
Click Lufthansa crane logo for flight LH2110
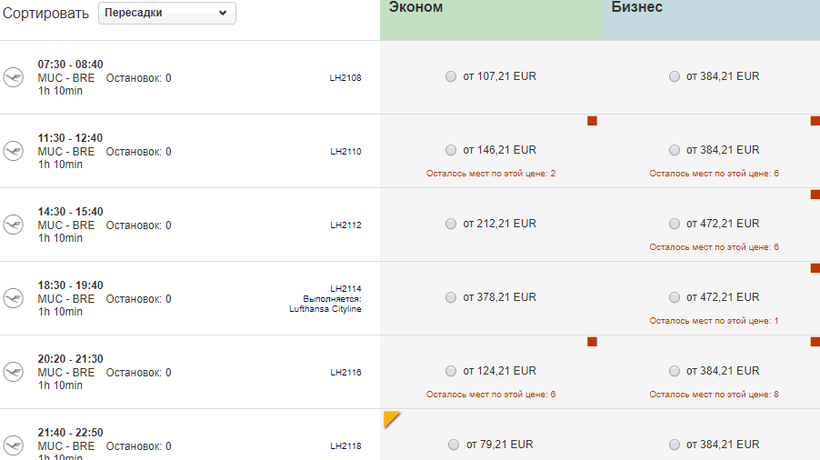pos(13,151)
